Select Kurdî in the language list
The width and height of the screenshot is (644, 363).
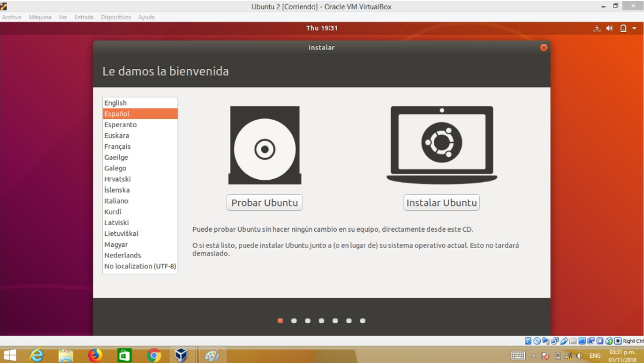(140, 211)
